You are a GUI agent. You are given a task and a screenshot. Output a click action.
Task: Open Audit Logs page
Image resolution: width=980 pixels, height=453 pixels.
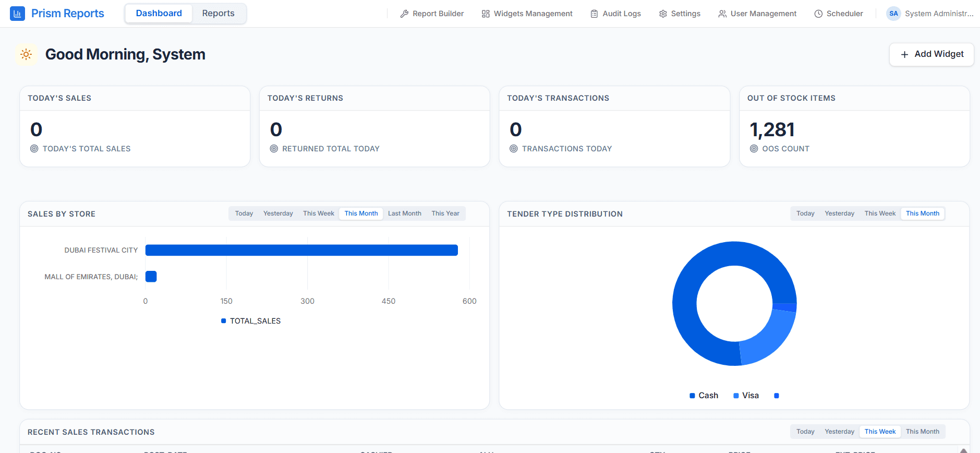(x=615, y=14)
